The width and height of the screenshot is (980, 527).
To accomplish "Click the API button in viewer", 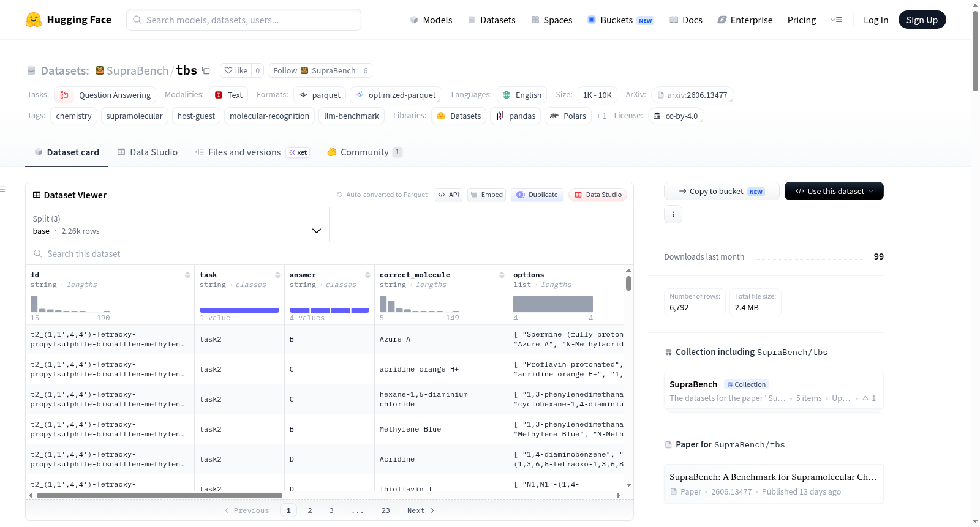I will (448, 195).
